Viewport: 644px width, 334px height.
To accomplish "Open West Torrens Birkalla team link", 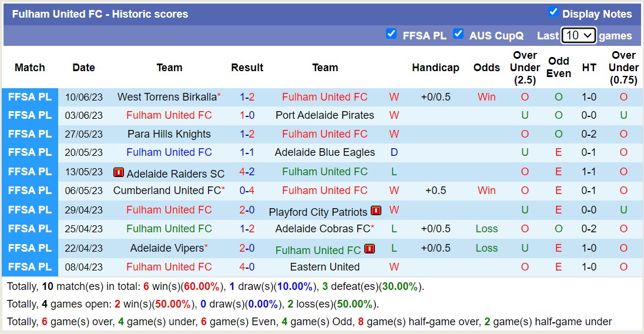I will [167, 97].
